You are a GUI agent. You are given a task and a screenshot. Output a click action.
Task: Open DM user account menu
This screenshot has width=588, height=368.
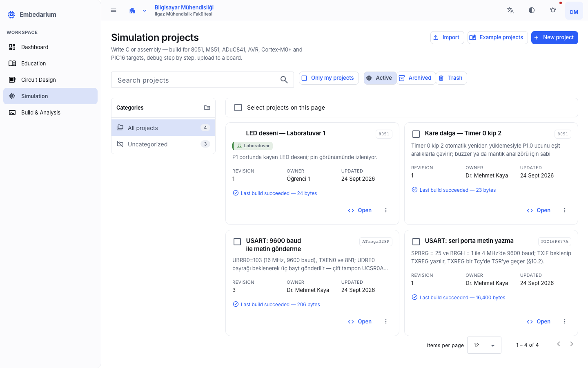574,11
